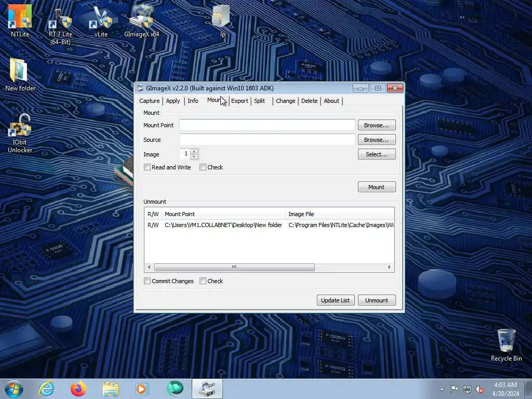This screenshot has height=399, width=532.
Task: Click the Source text field
Action: (267, 140)
